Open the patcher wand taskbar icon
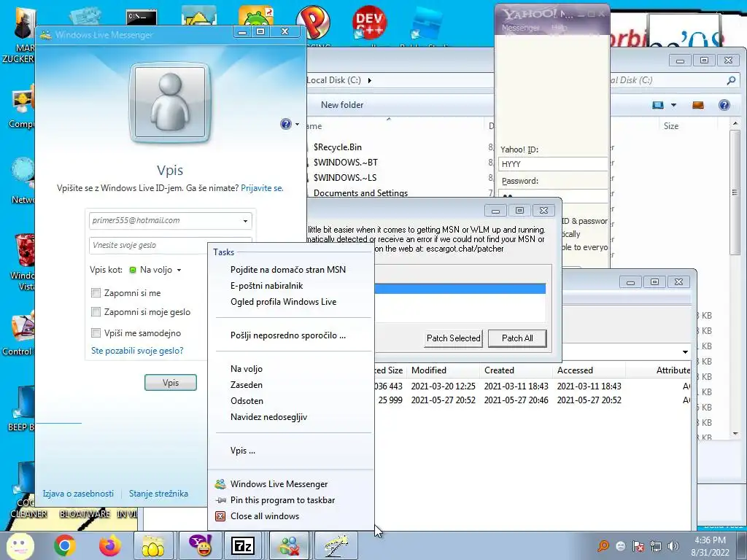Screen dimensions: 747x560 click(x=336, y=545)
